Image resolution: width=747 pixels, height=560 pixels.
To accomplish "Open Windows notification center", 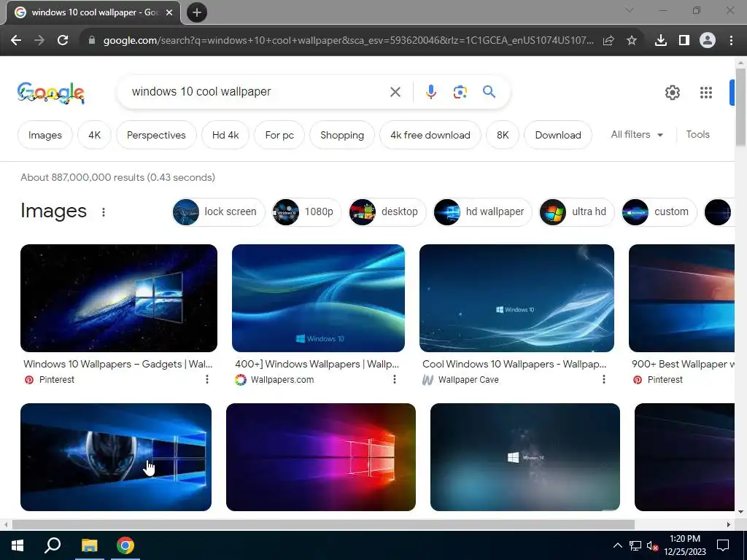I will 723,545.
